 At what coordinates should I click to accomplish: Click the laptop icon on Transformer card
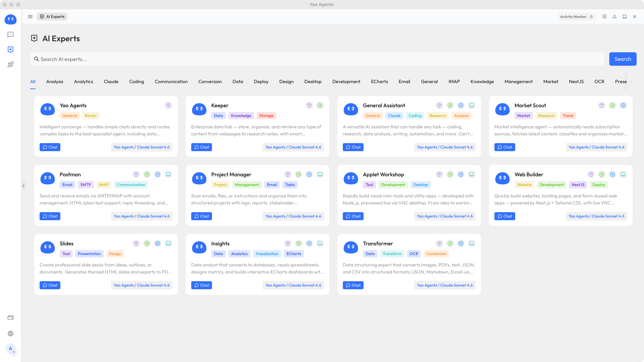coord(471,243)
